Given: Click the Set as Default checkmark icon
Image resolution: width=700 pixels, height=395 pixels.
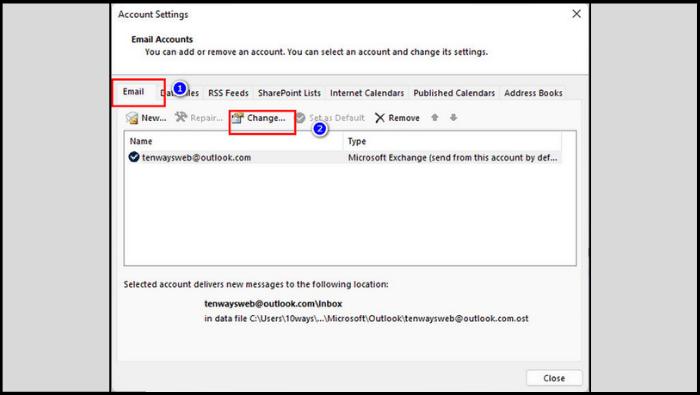Looking at the screenshot, I should click(300, 118).
